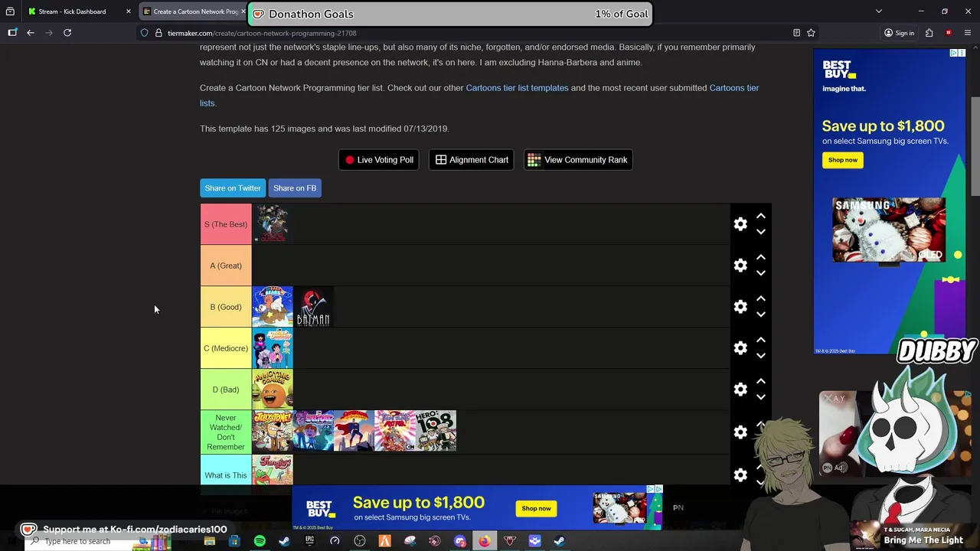The width and height of the screenshot is (980, 551).
Task: Expand list all tabs dropdown
Action: tap(879, 11)
